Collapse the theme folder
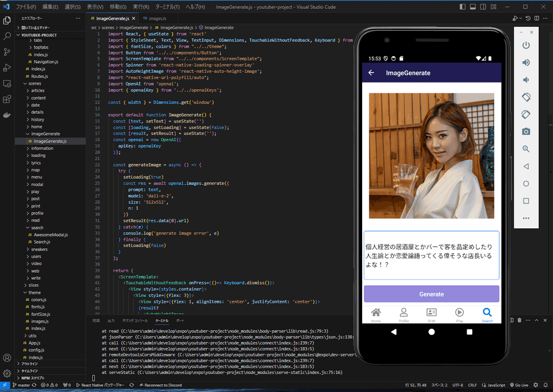Viewport: 553px width, 392px height. (34, 292)
